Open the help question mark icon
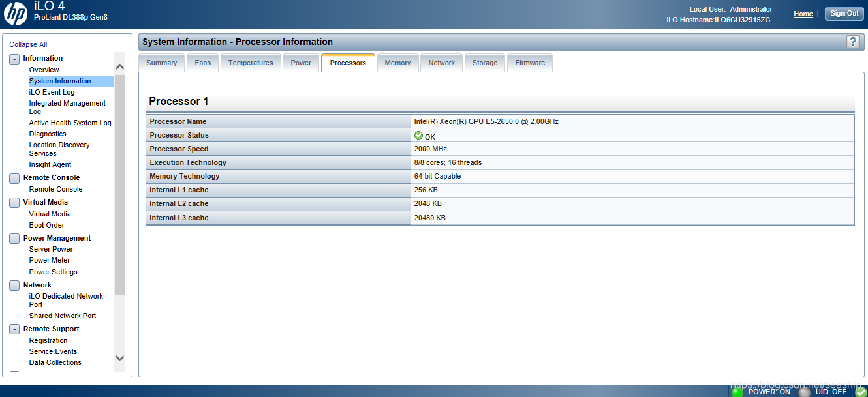This screenshot has height=397, width=868. click(x=852, y=42)
